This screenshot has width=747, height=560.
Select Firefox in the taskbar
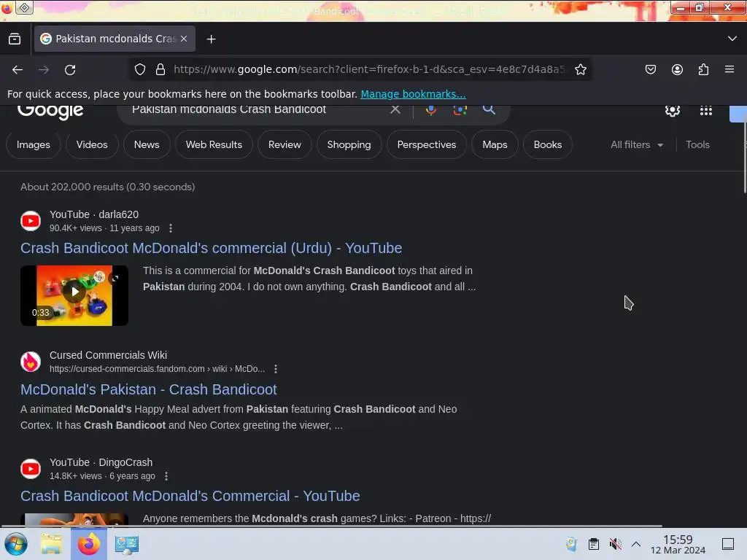(x=88, y=544)
